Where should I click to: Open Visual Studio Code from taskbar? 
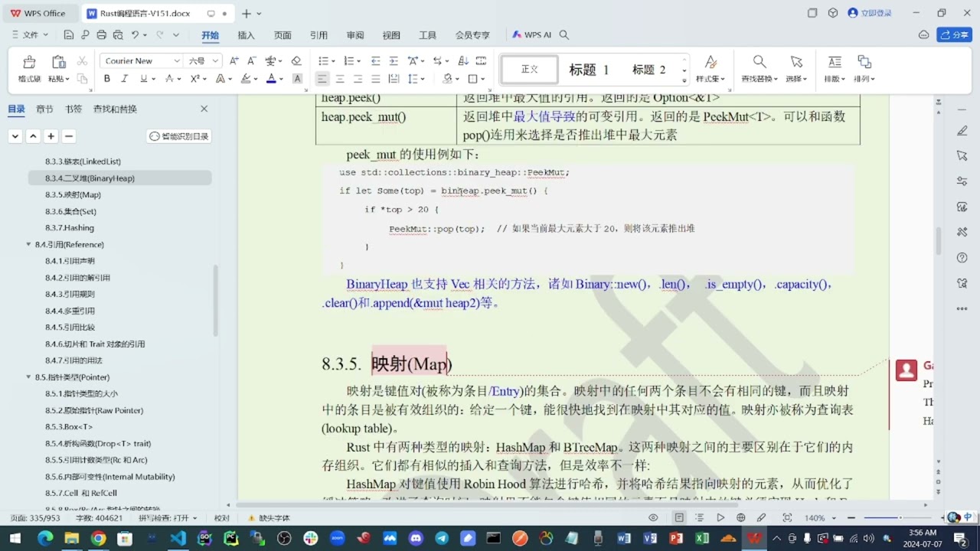(178, 538)
